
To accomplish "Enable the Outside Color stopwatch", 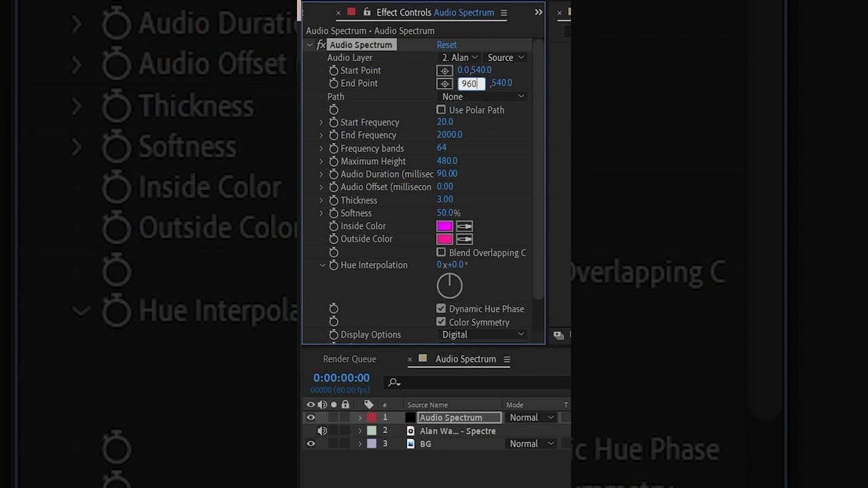I will 334,239.
